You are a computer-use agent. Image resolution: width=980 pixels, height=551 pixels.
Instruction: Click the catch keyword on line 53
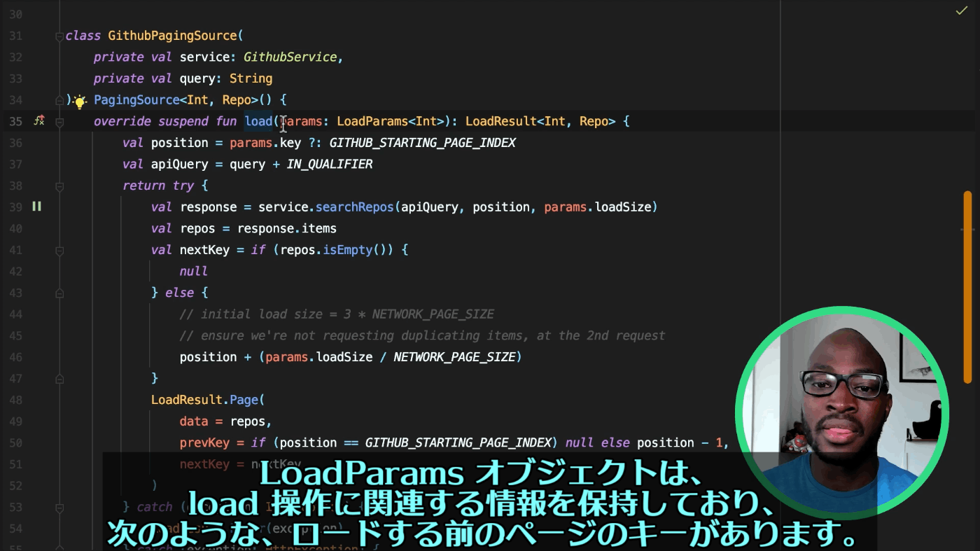coord(155,507)
